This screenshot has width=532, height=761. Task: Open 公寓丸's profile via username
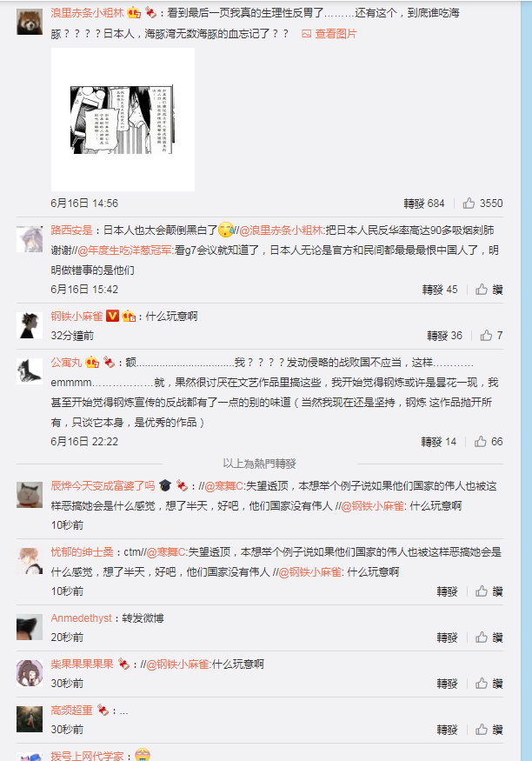(x=66, y=363)
